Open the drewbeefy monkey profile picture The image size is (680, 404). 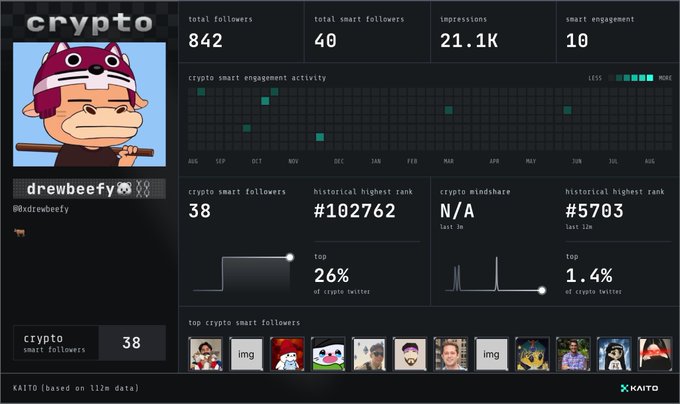[89, 104]
